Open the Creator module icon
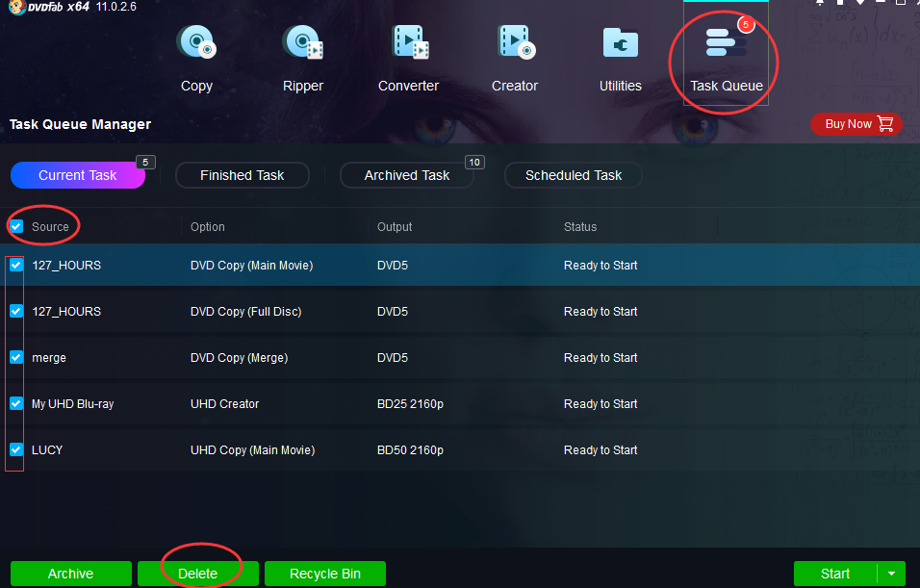The height and width of the screenshot is (588, 920). (515, 42)
